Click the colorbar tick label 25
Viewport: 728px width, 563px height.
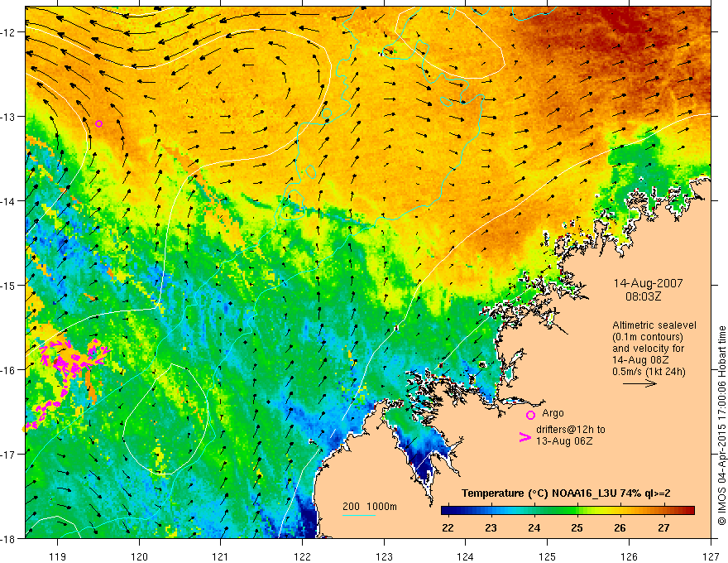(x=577, y=527)
